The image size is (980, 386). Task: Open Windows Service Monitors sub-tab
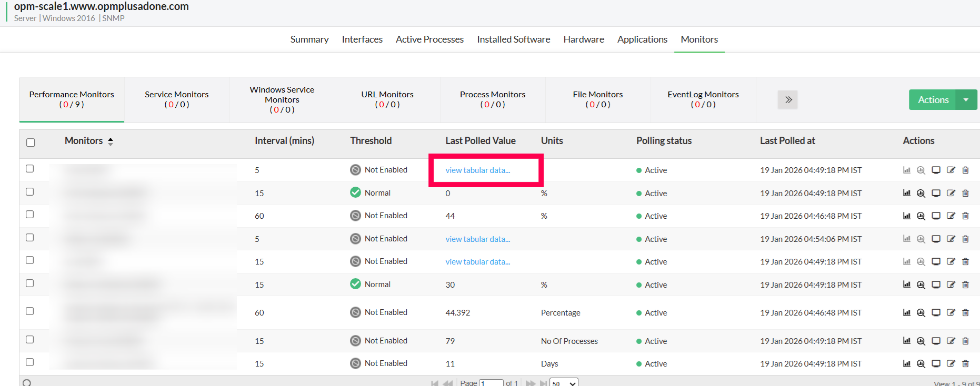tap(282, 99)
